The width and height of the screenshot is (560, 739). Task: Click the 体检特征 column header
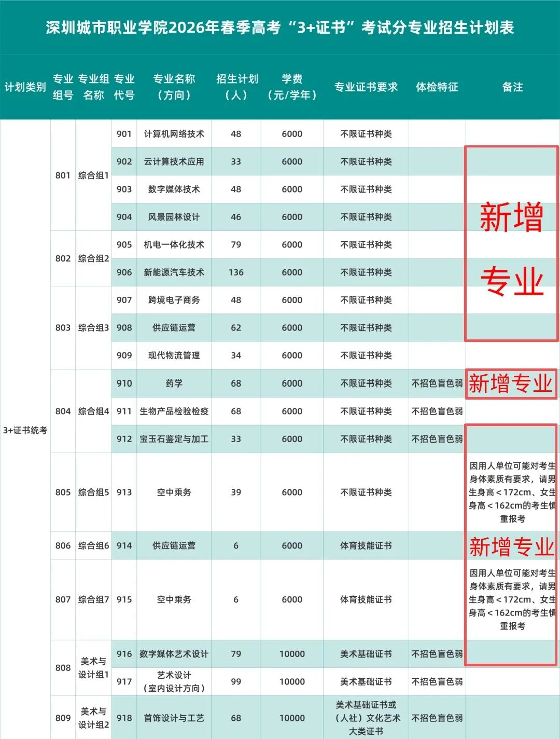tap(437, 87)
